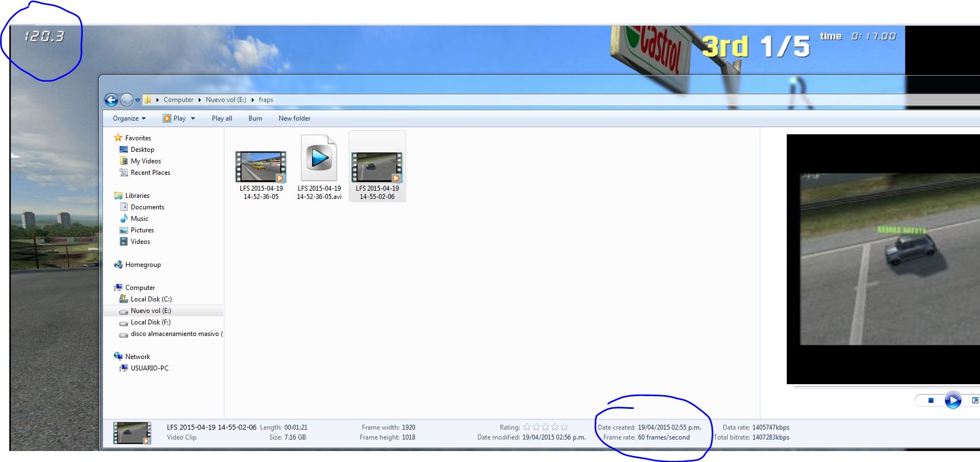This screenshot has width=980, height=462.
Task: Select video thumbnail LFS 2015-04-19 14-52-36-05
Action: tap(261, 167)
